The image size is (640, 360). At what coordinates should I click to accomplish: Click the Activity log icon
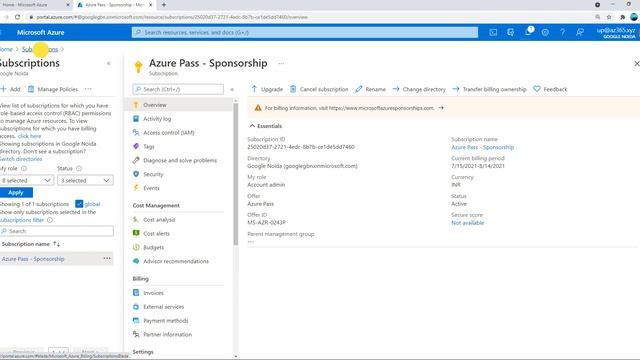(136, 119)
